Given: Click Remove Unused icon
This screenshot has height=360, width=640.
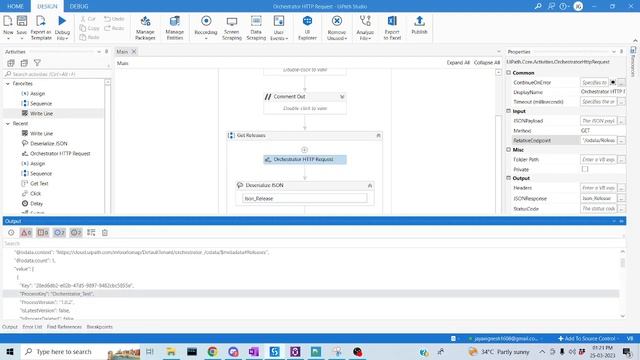Looking at the screenshot, I should click(x=337, y=21).
